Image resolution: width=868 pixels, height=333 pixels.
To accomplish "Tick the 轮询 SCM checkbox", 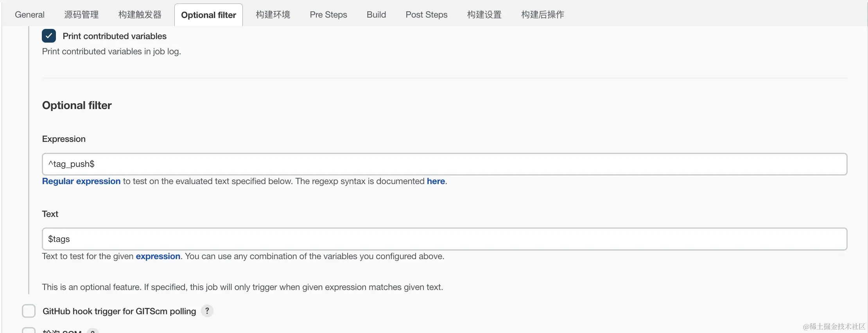I will point(29,331).
